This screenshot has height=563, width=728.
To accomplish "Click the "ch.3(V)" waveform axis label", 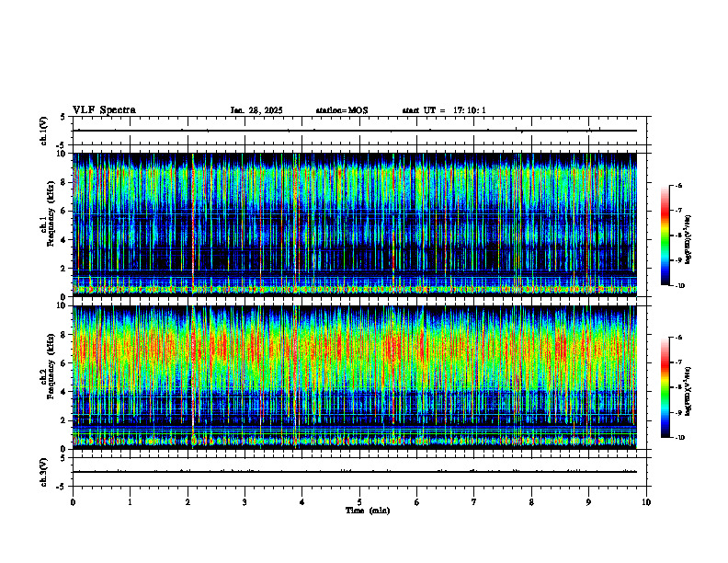I will point(44,472).
